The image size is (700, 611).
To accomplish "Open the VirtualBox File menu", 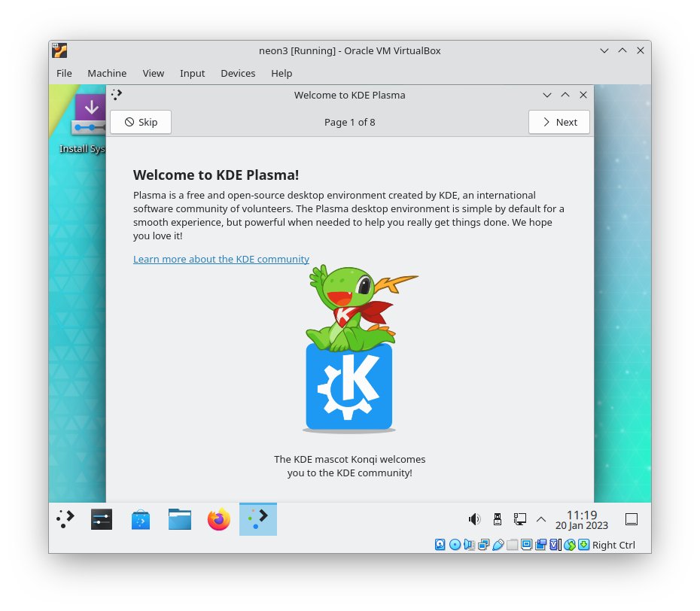I will [x=64, y=73].
